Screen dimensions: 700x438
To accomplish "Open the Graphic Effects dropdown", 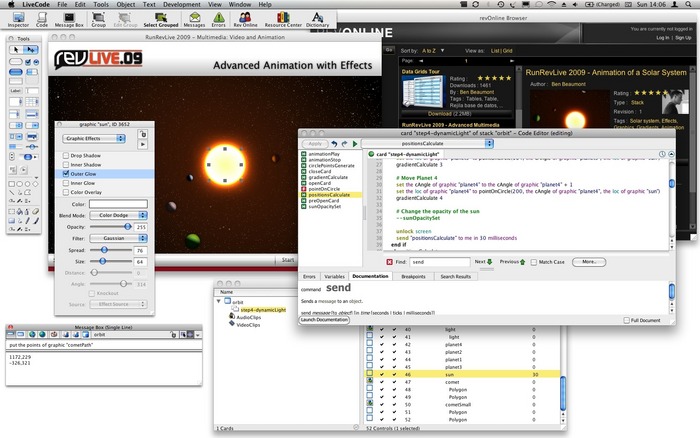I will click(93, 139).
